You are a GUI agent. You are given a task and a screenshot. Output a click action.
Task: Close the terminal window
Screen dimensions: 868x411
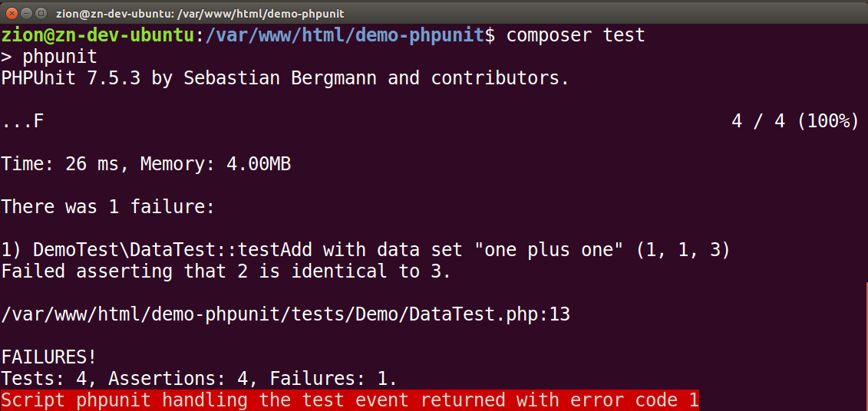(x=10, y=12)
